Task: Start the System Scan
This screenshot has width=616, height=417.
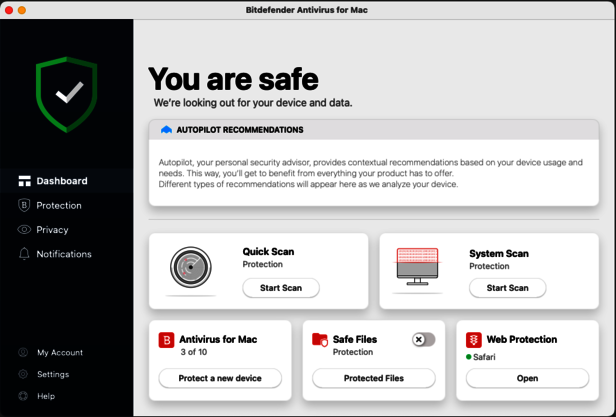Action: pyautogui.click(x=507, y=288)
